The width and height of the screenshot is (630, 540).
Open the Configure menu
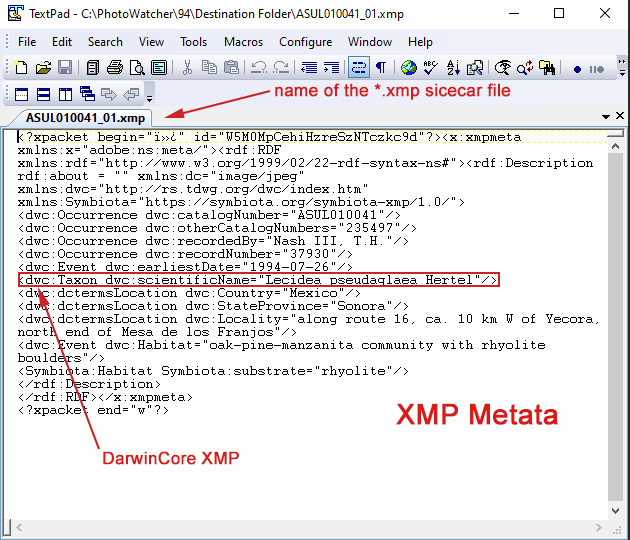pos(306,42)
